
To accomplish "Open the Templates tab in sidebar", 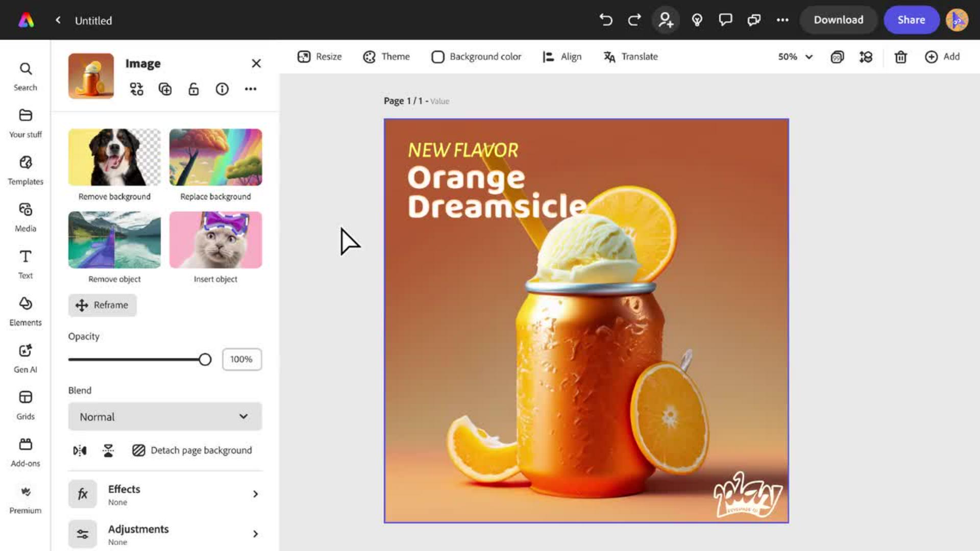I will [x=25, y=170].
